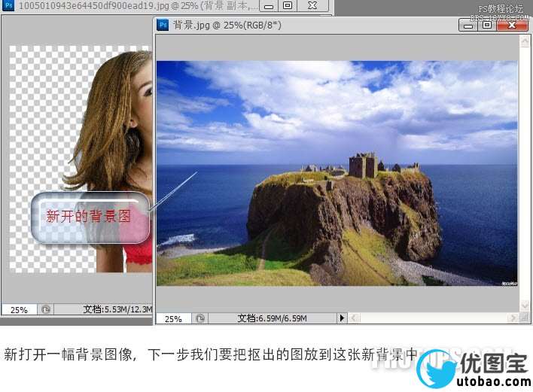Click the scroll-right arrow of 背景.jpg horizontal scrollbar
Viewport: 533px width, 392px height.
pyautogui.click(x=512, y=318)
